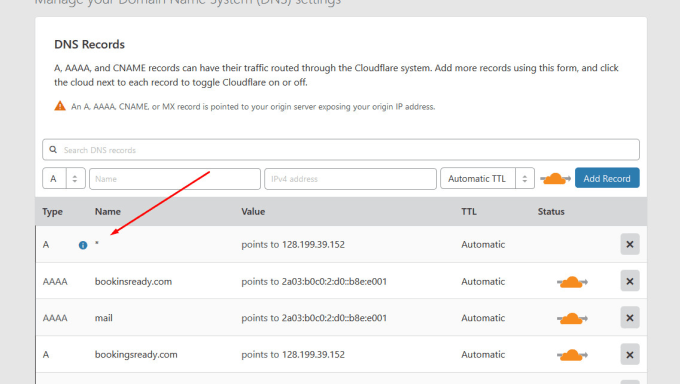Select the bookinsready.com name cell
Screen dimensions: 680x384
click(x=134, y=282)
